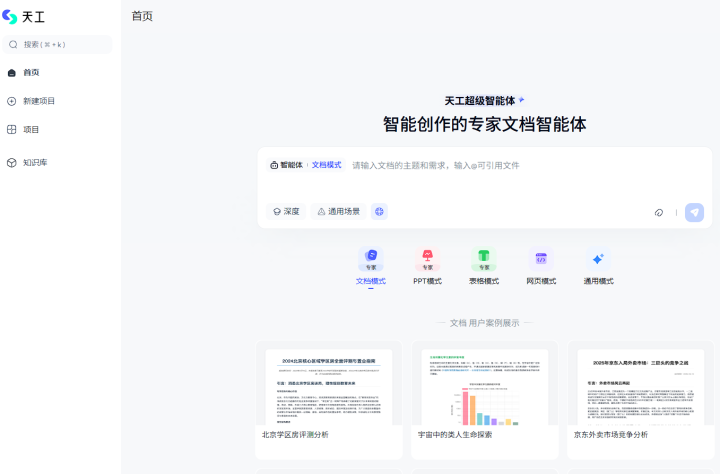Image resolution: width=720 pixels, height=474 pixels.
Task: Toggle the 深度 mode option
Action: coord(286,211)
